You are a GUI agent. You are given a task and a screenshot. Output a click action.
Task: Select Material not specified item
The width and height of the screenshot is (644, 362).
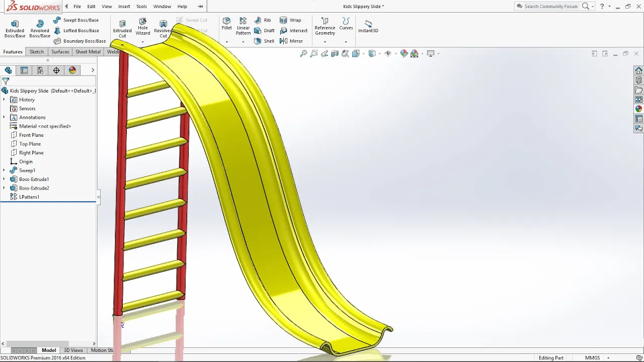pyautogui.click(x=45, y=126)
